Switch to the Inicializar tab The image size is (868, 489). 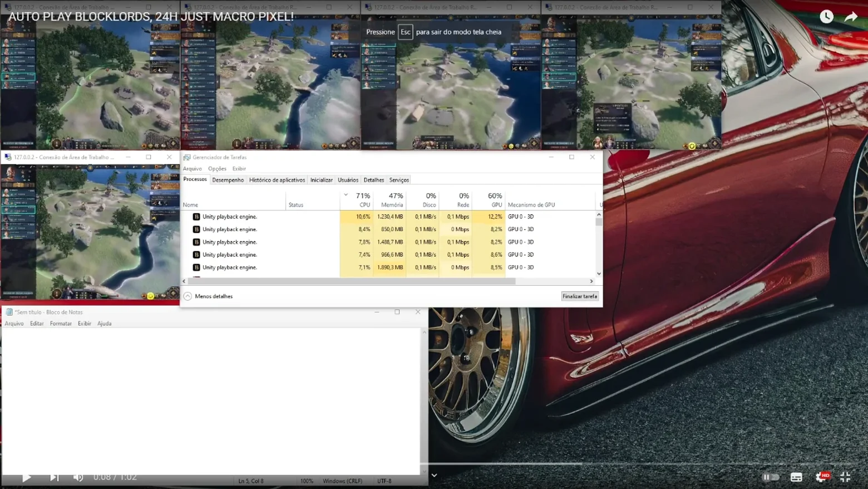point(322,180)
